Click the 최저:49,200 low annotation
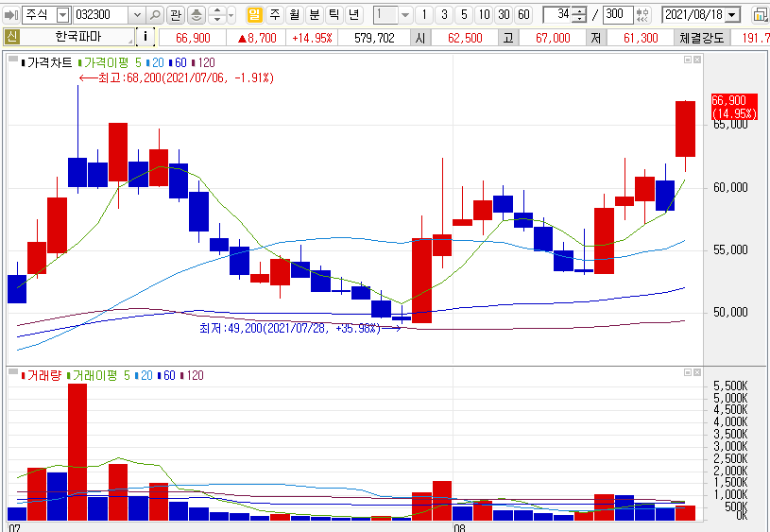Screen dimensions: 770x532 point(300,329)
